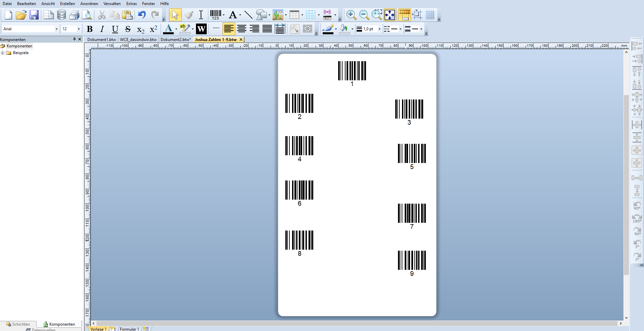Open the Extras menu
The width and height of the screenshot is (644, 331).
pyautogui.click(x=131, y=4)
